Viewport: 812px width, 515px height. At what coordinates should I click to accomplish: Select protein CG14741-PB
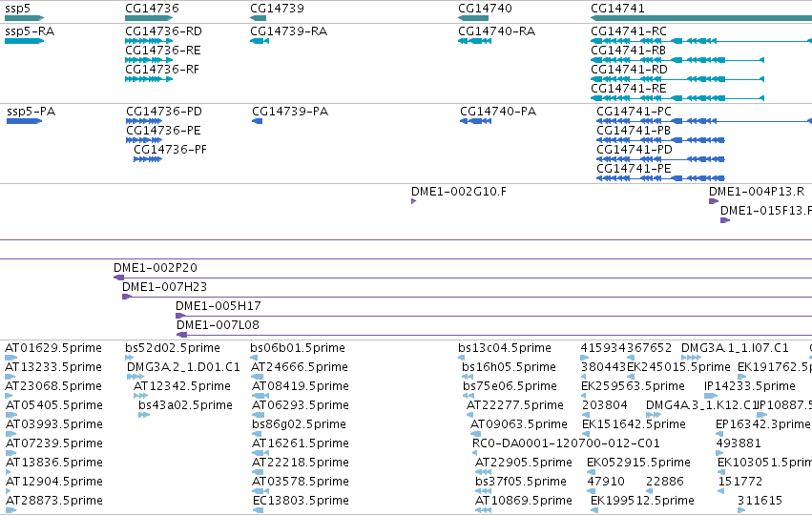(634, 131)
